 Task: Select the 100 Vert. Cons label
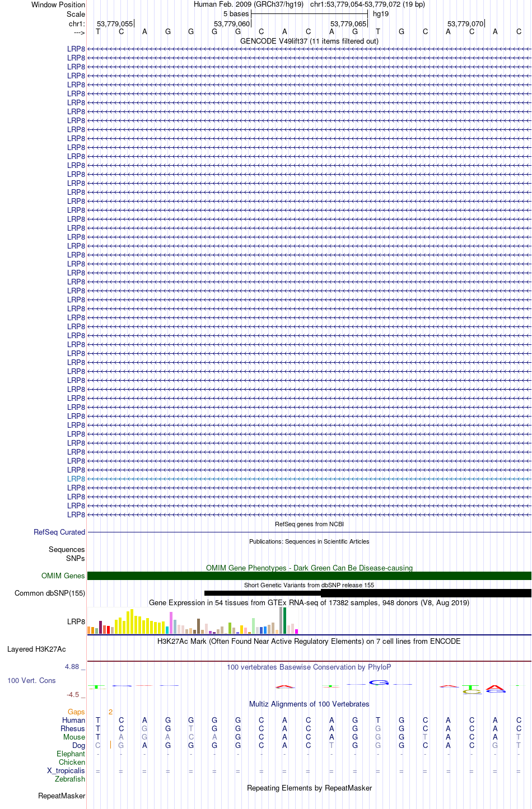pos(31,681)
